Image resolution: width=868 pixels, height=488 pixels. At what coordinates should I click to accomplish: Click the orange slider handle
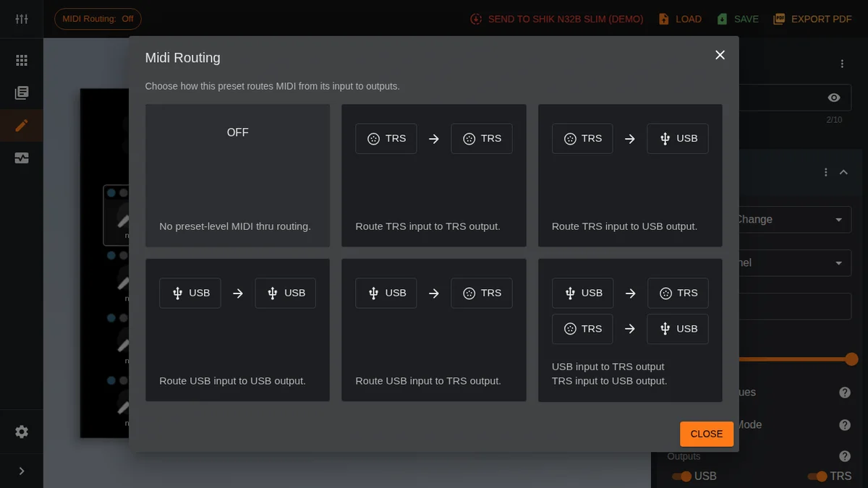851,359
